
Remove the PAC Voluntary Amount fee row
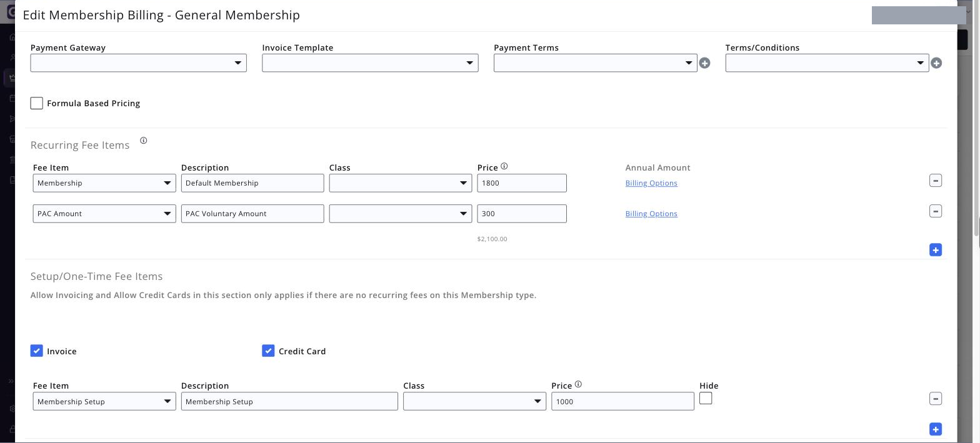(936, 211)
